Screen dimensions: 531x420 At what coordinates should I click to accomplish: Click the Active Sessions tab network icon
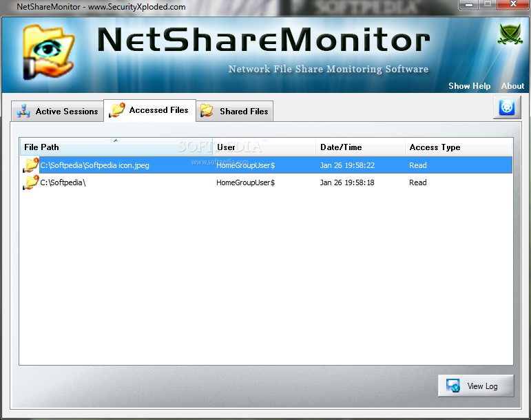[23, 112]
